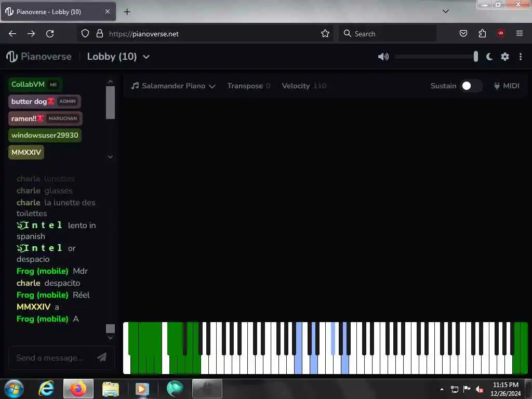Click the 'despacito' chat message by charle
This screenshot has width=532, height=399.
tap(62, 283)
